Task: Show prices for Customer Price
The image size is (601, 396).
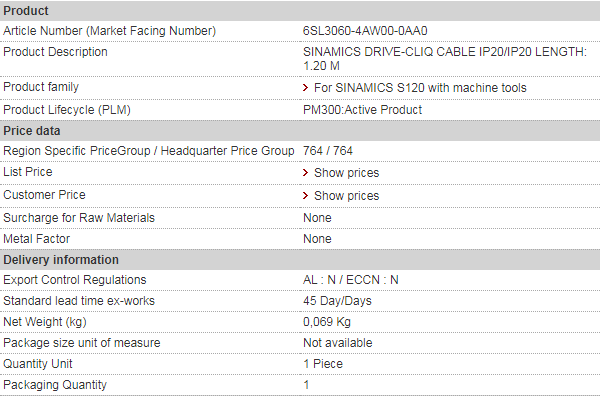Action: 346,196
